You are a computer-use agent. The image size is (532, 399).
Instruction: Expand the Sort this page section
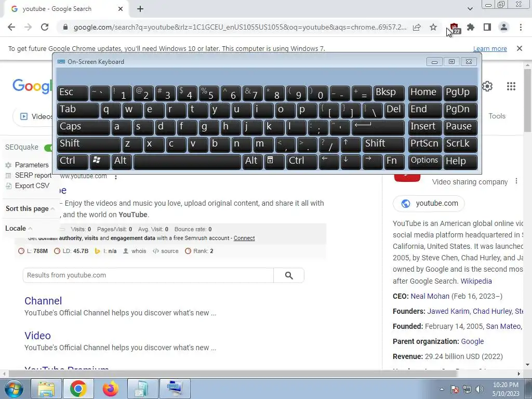point(30,209)
